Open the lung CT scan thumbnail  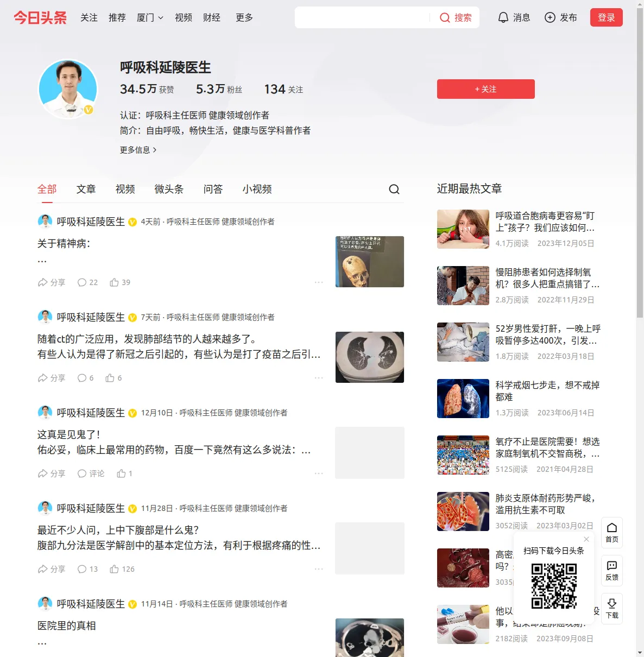[x=370, y=357]
